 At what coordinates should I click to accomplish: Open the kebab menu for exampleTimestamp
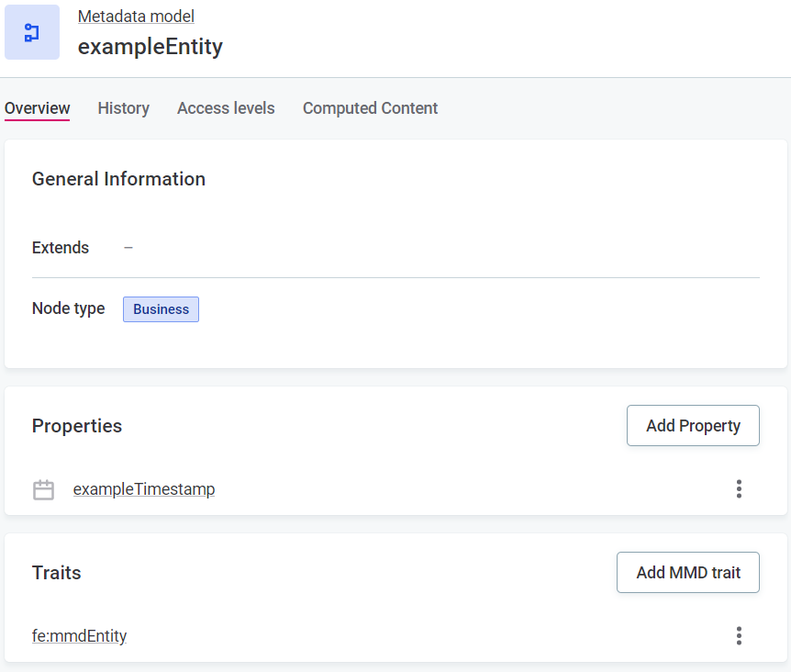(739, 488)
